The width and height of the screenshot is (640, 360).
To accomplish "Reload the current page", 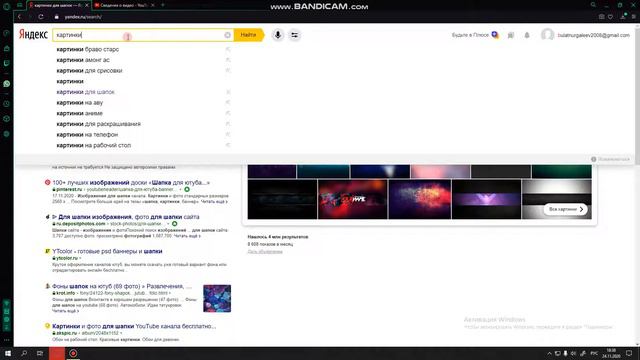I will point(41,17).
